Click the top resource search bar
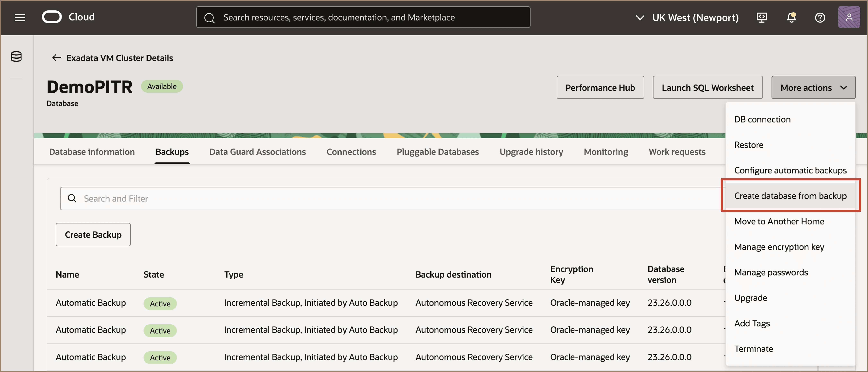868x372 pixels. 363,17
